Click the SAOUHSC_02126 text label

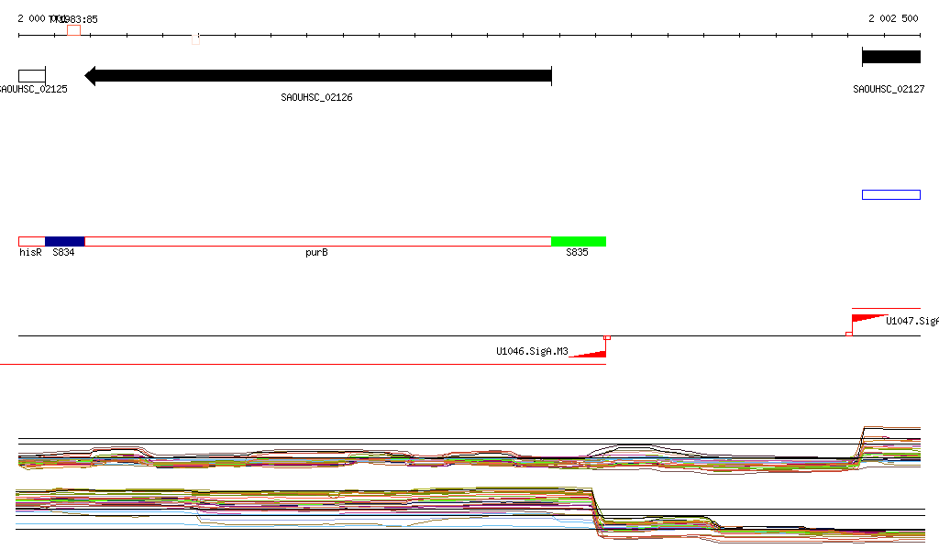click(316, 97)
